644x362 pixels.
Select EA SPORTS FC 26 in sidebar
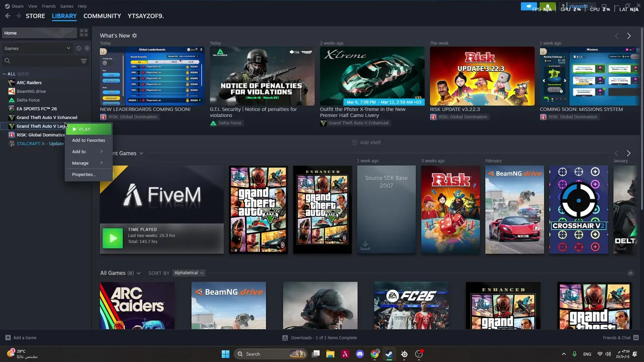click(x=36, y=109)
